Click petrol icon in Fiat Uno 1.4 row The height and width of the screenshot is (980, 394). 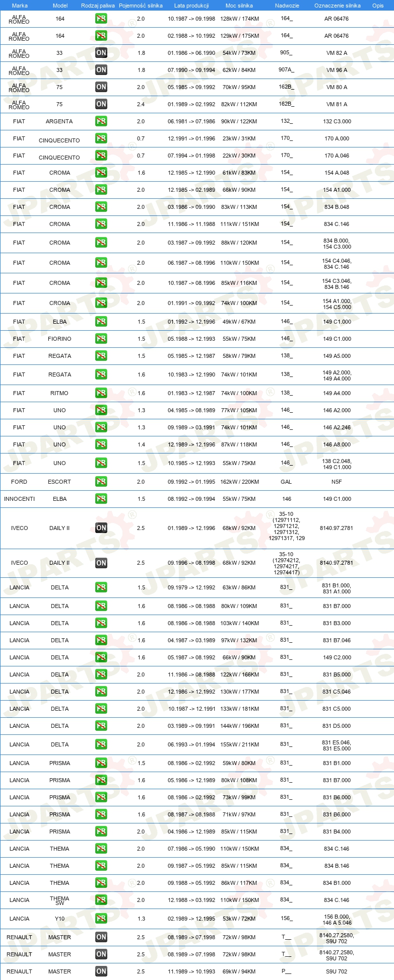coord(101,444)
